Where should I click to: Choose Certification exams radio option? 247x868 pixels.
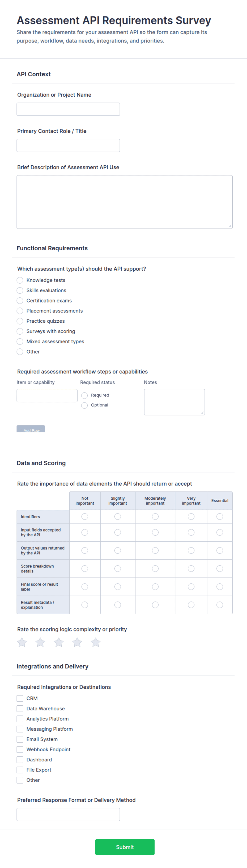pos(20,301)
